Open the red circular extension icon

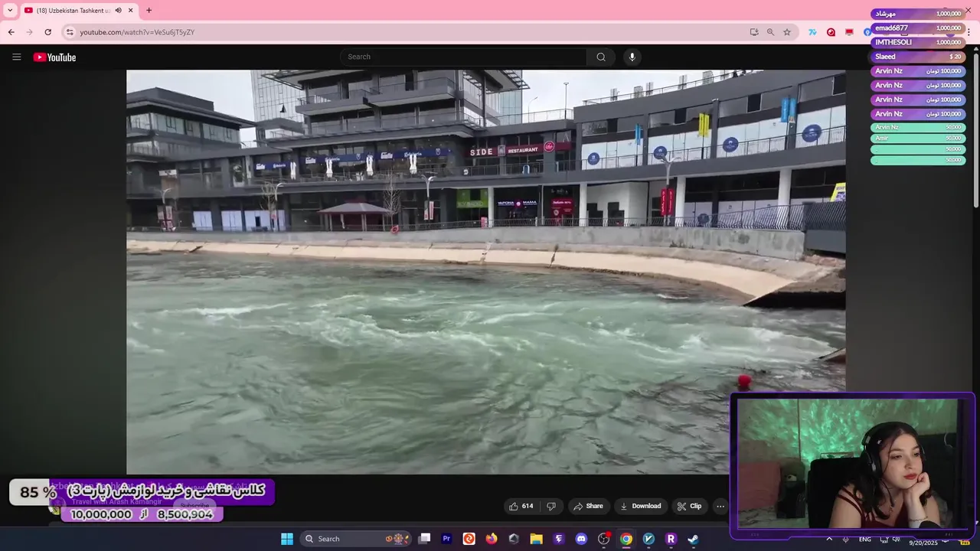click(x=831, y=32)
